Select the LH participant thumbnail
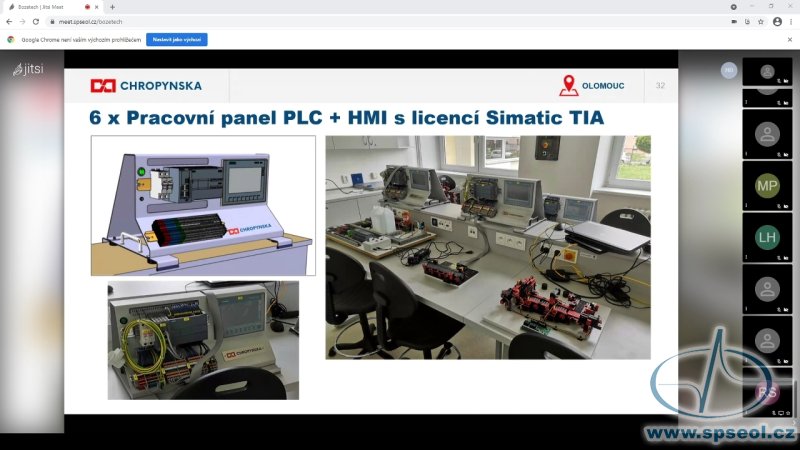This screenshot has height=450, width=800. tap(767, 237)
